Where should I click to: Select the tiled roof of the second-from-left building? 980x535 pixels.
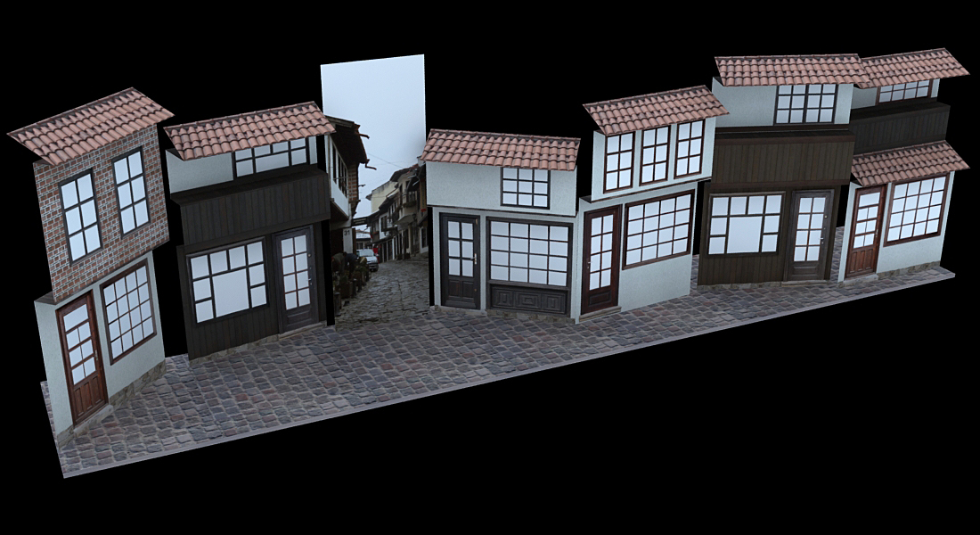(248, 130)
